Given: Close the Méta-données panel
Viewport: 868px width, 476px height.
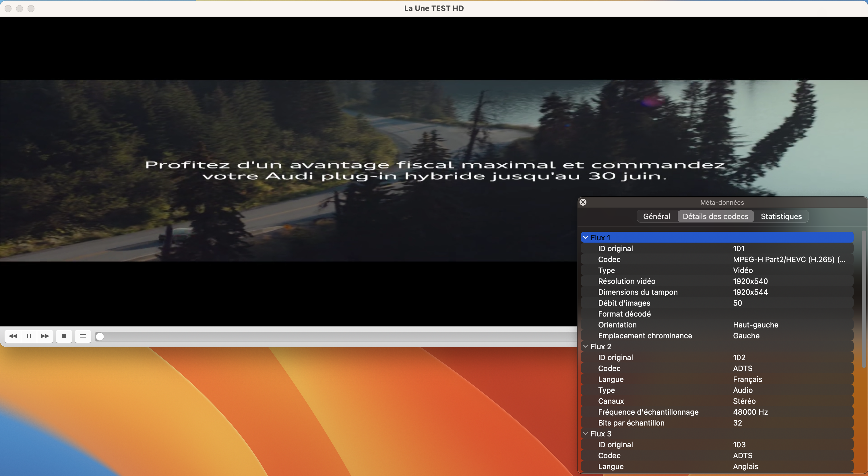Looking at the screenshot, I should tap(583, 202).
